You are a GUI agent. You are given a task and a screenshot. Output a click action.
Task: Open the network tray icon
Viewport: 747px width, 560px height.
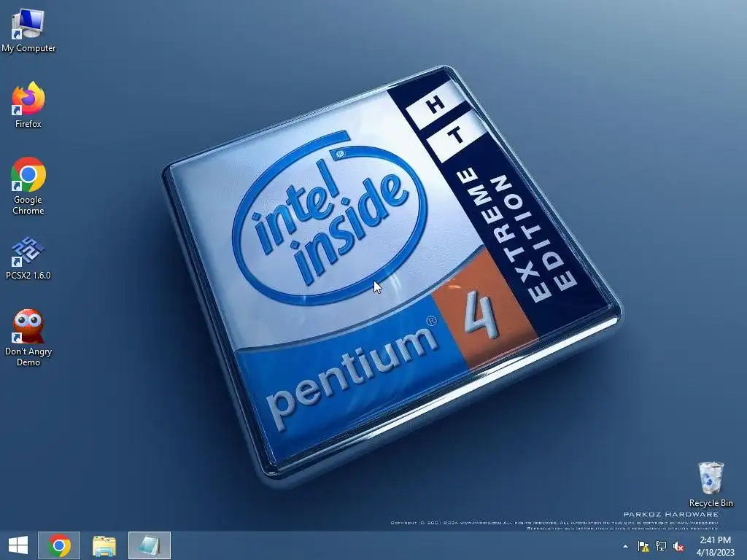(x=661, y=546)
